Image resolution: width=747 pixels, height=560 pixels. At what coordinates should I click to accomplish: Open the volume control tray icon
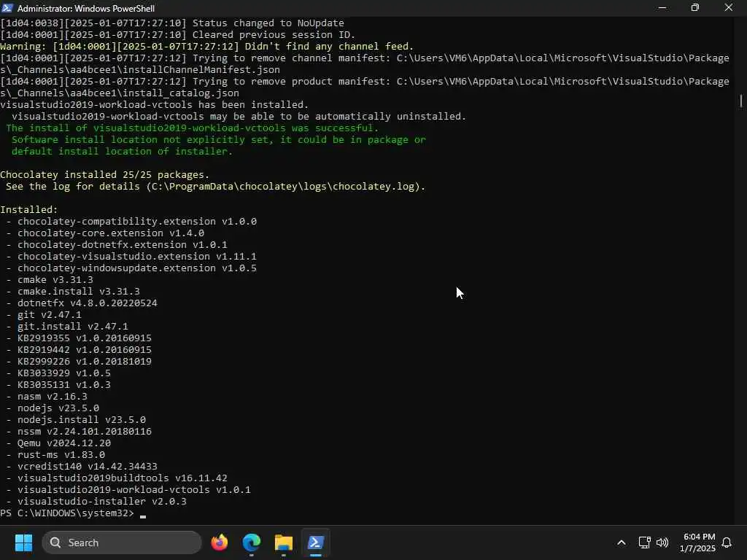tap(662, 542)
